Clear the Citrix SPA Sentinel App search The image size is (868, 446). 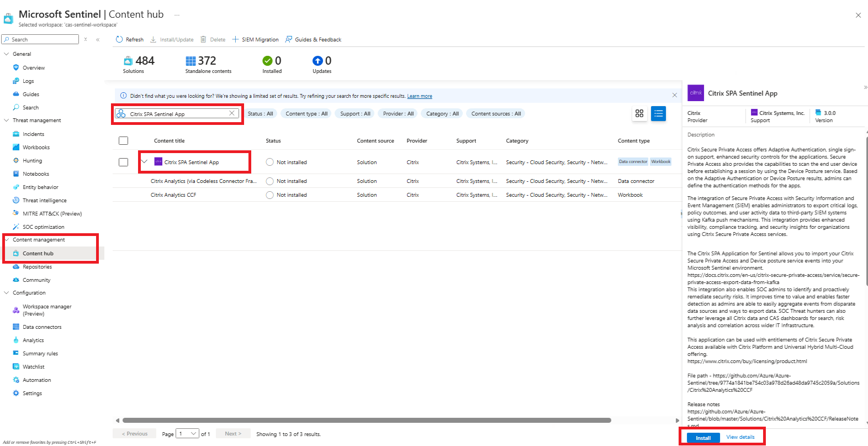232,113
